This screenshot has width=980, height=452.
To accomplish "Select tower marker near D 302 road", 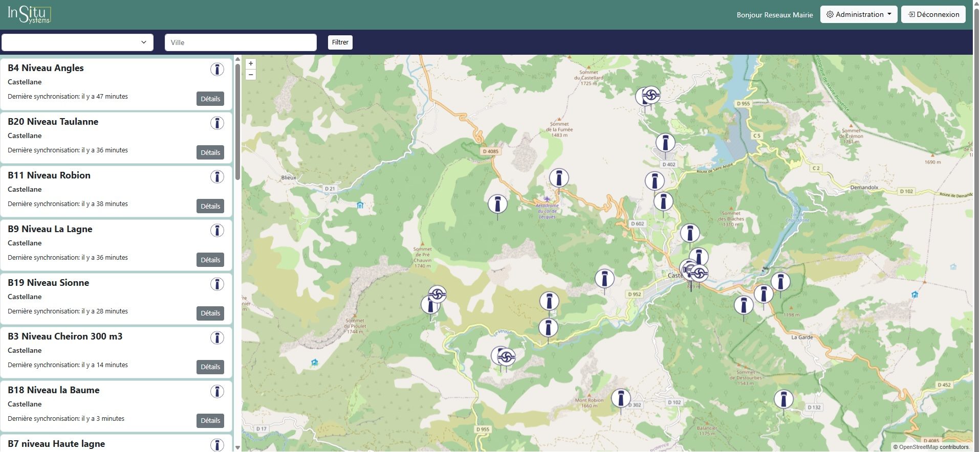I will click(x=621, y=398).
